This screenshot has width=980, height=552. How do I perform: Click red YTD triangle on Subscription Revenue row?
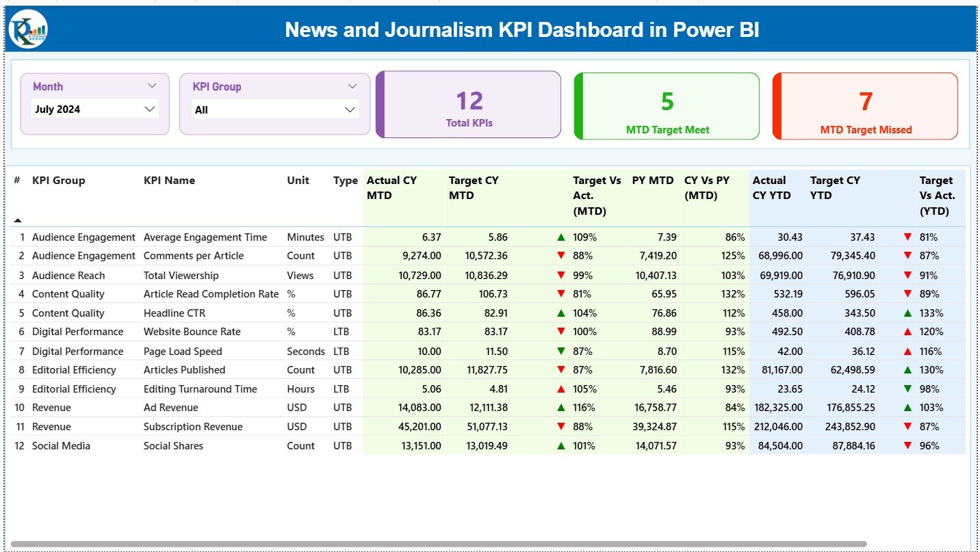click(x=907, y=426)
